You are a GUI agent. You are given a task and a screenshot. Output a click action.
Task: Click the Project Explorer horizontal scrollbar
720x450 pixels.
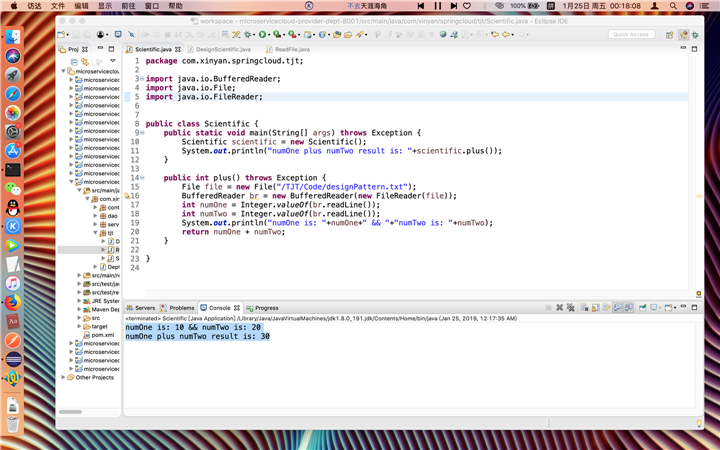[70, 411]
